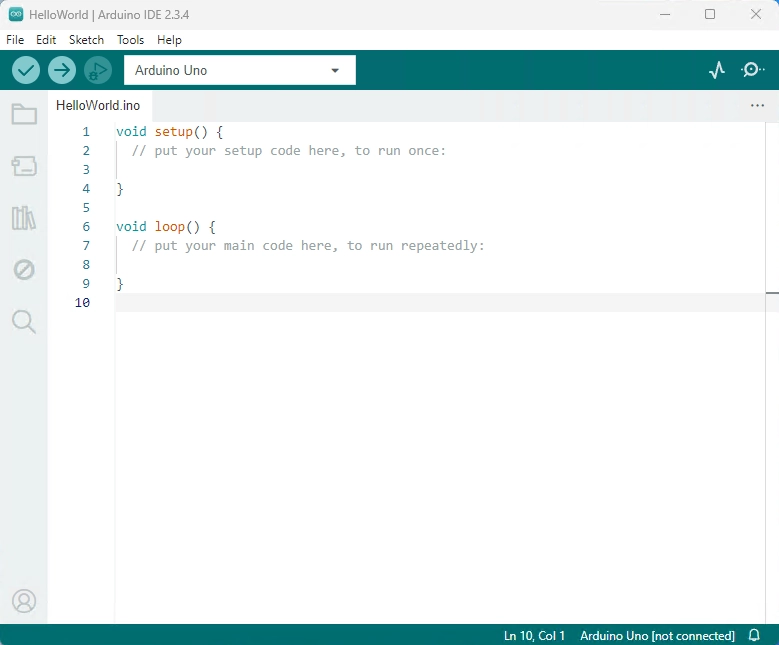779x645 pixels.
Task: Upload sketch with the arrow button
Action: pyautogui.click(x=62, y=70)
